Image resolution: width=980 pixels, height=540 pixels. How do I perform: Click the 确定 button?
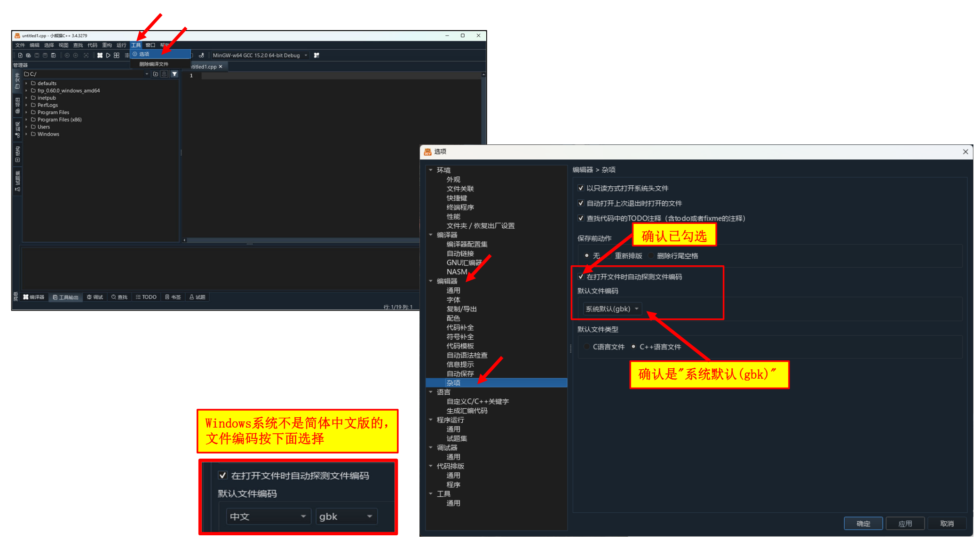pos(863,524)
